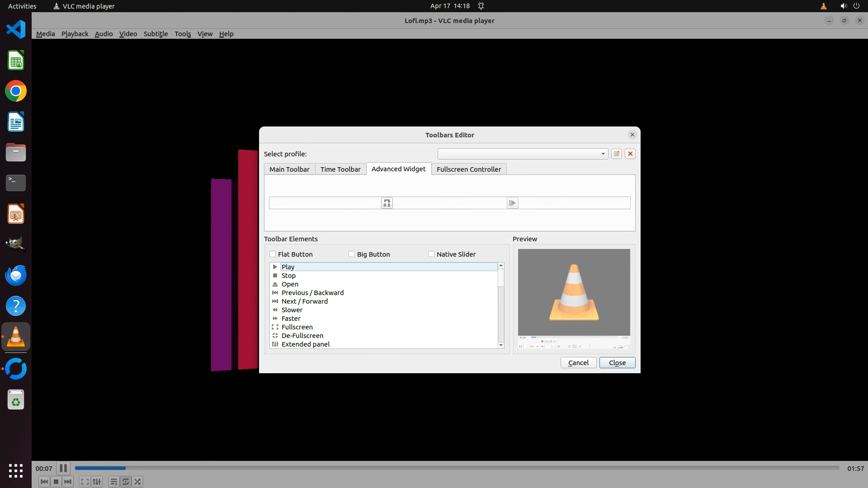Select the Stop element in the list
Screen dimensions: 868x488
pos(288,276)
